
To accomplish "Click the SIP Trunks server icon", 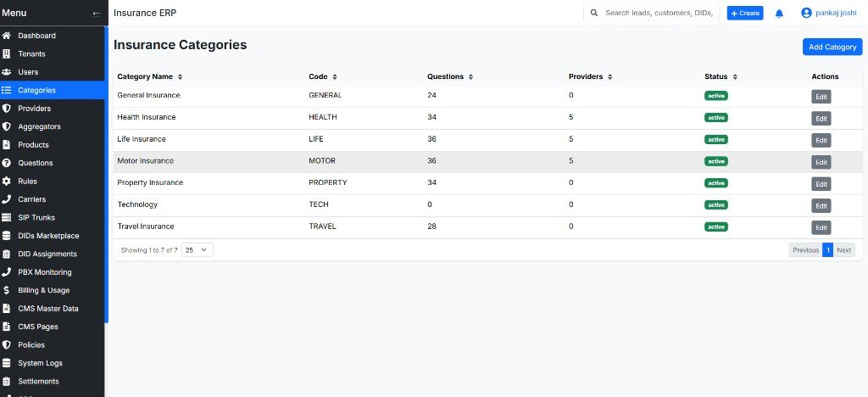I will pos(7,218).
